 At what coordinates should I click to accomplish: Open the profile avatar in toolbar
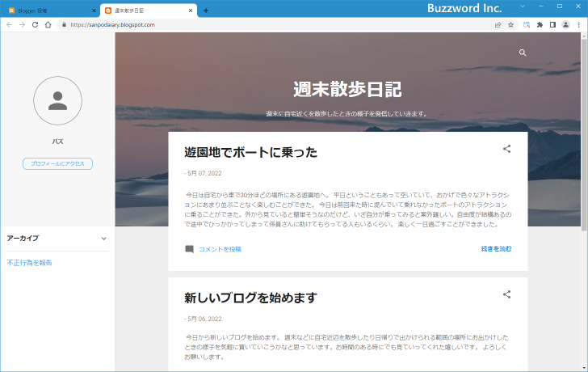tap(566, 25)
